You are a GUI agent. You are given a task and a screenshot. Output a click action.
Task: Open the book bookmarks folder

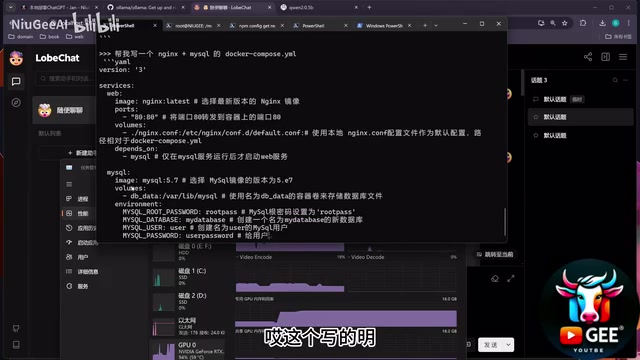coord(49,37)
